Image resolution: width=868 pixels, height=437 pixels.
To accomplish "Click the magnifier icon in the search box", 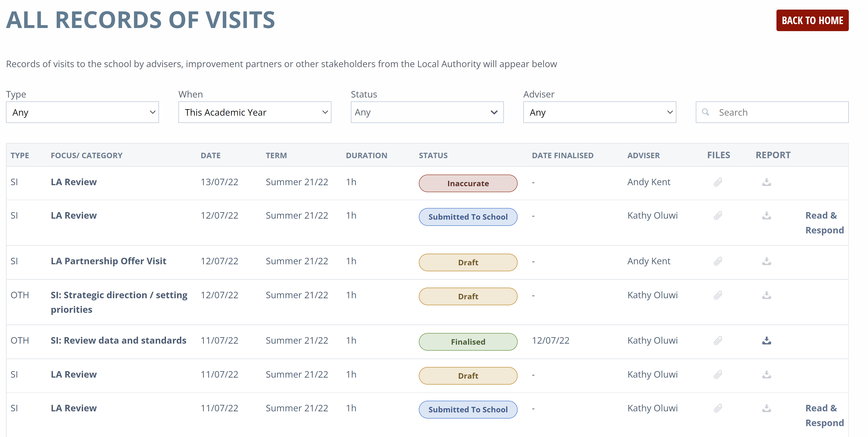I will tap(705, 112).
